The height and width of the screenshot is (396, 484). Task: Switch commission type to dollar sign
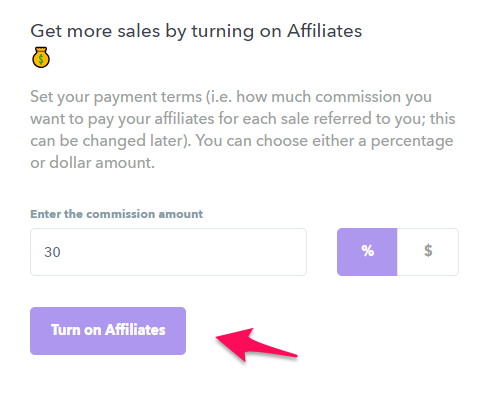coord(428,252)
